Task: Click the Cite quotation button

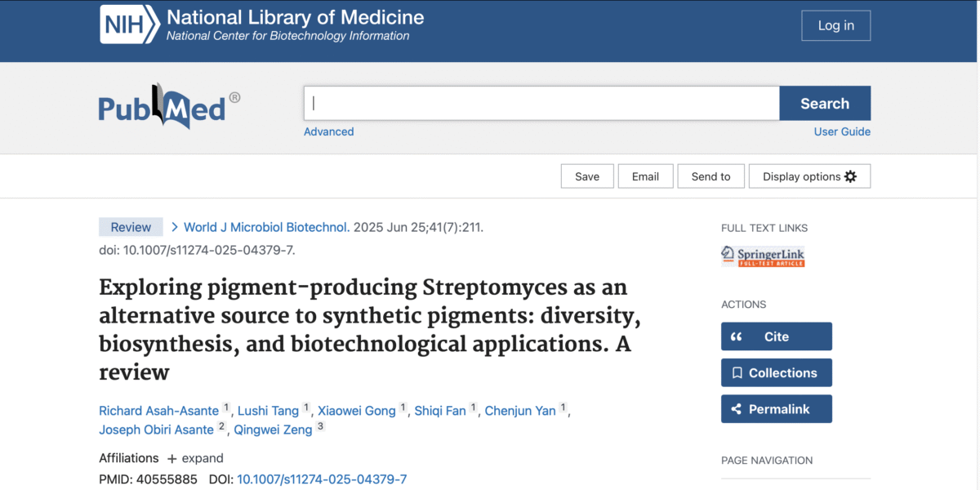Action: click(776, 336)
